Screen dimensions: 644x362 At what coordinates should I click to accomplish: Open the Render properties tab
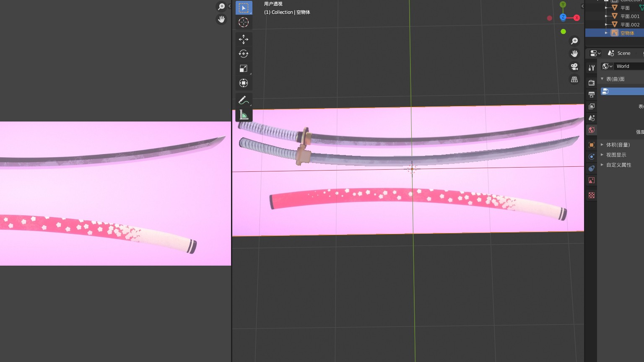tap(592, 83)
